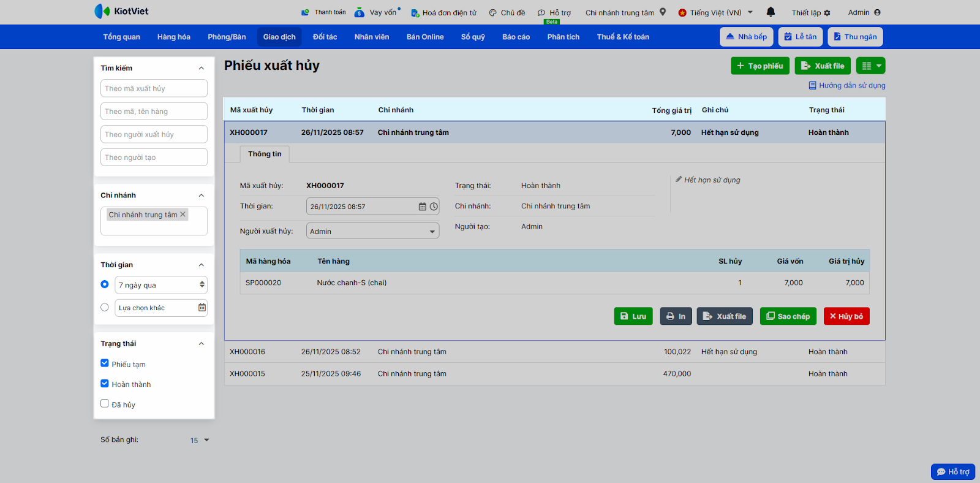Select the Lựa chọn khác radio button

pos(105,307)
